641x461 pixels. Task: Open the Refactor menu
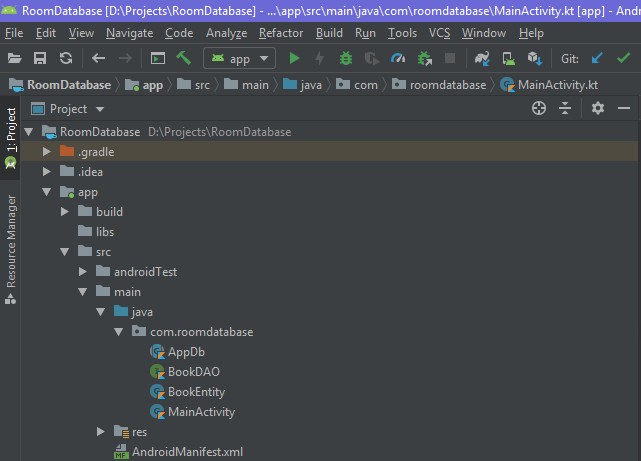(x=281, y=33)
